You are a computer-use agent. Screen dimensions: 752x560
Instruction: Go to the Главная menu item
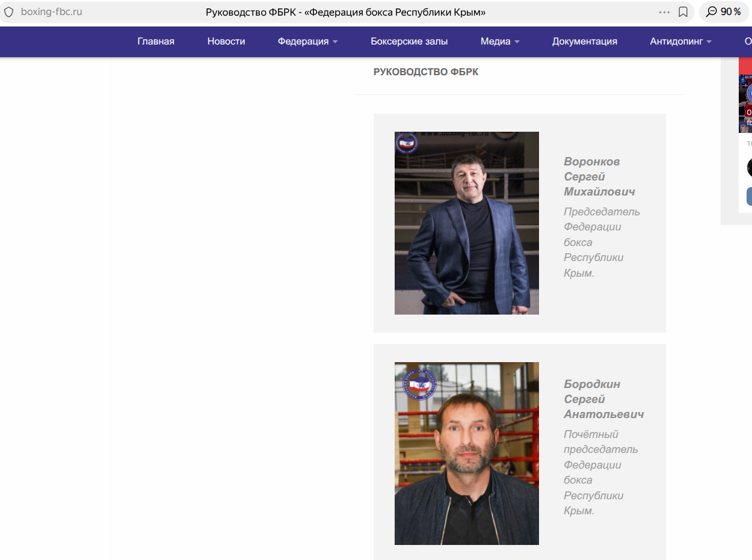(156, 42)
